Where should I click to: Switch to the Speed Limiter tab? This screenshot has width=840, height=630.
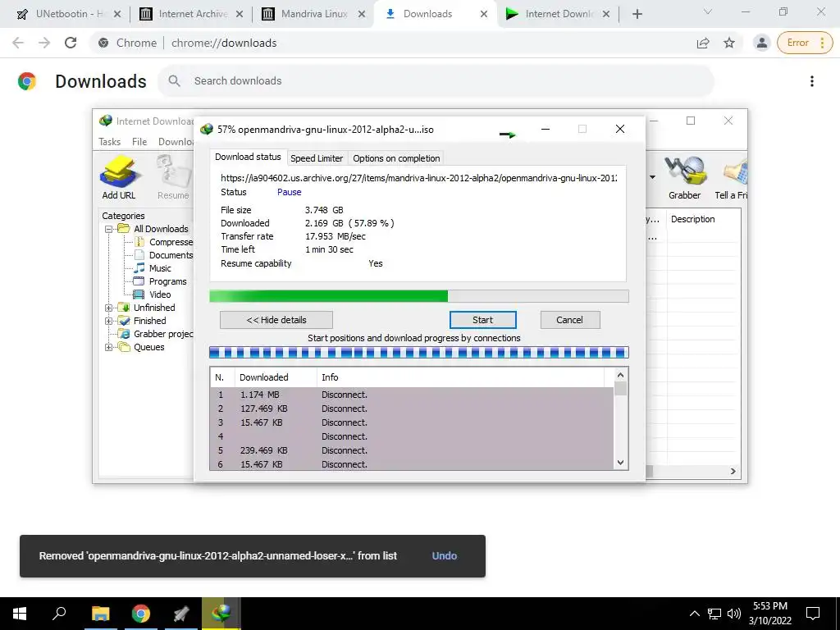click(x=317, y=158)
